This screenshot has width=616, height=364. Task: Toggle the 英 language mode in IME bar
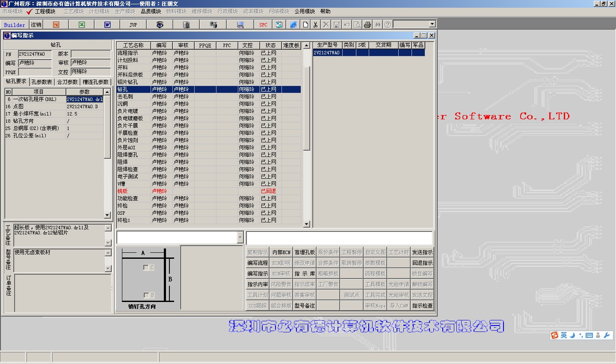pyautogui.click(x=564, y=335)
